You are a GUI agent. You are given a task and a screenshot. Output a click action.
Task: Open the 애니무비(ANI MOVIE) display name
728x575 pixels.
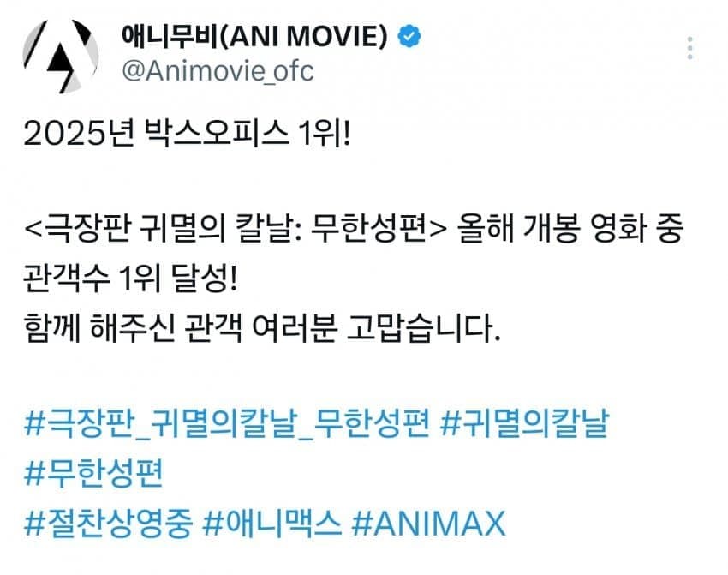coord(254,36)
